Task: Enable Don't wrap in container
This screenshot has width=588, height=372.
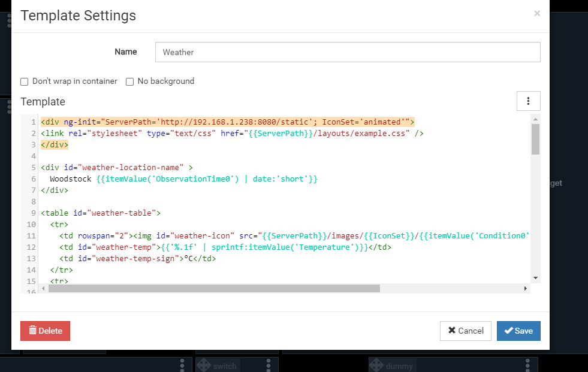Action: 25,81
